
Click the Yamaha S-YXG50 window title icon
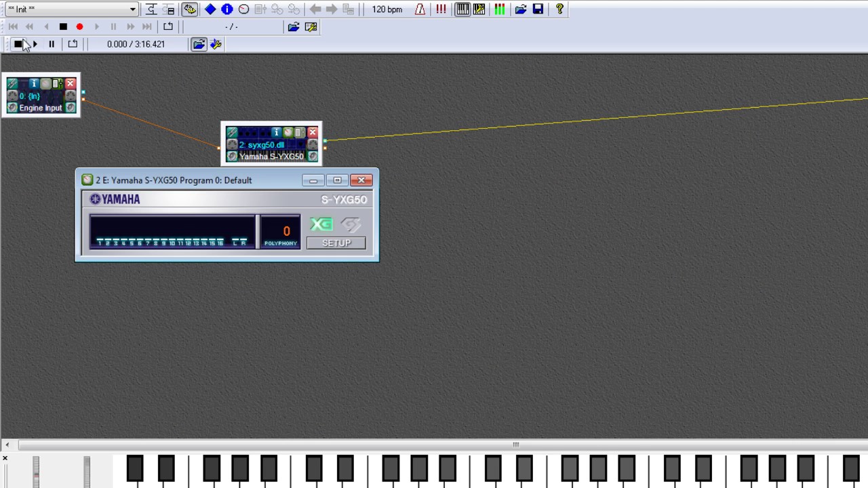(87, 180)
